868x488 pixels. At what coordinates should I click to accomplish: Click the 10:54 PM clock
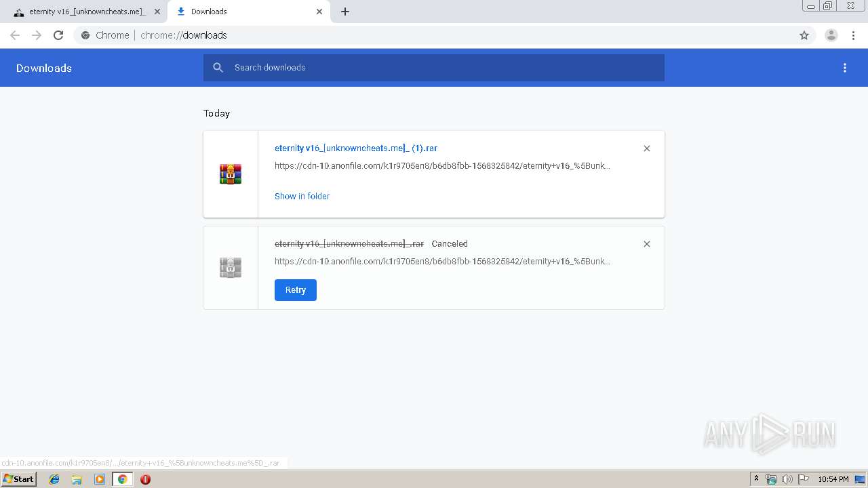point(833,479)
